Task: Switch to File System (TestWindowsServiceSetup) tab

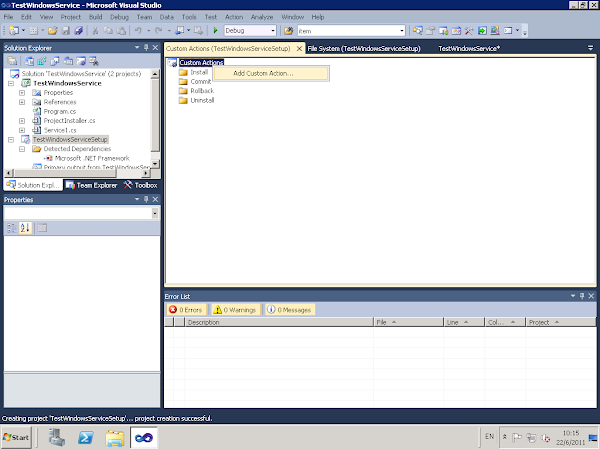Action: [364, 49]
